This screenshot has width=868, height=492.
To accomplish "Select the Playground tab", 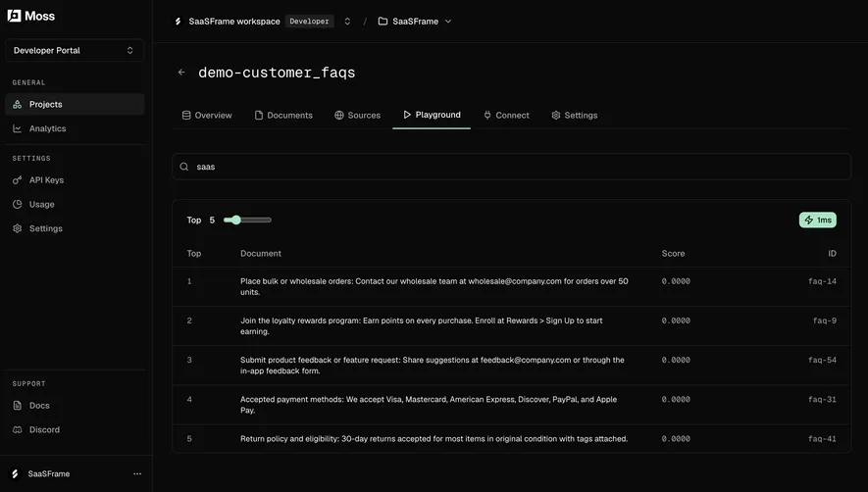I will coord(432,115).
